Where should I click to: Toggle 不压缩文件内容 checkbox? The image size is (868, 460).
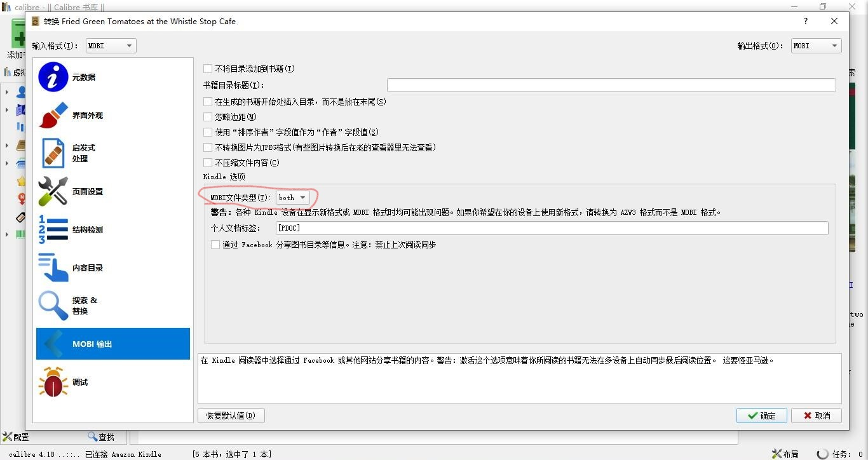click(208, 163)
